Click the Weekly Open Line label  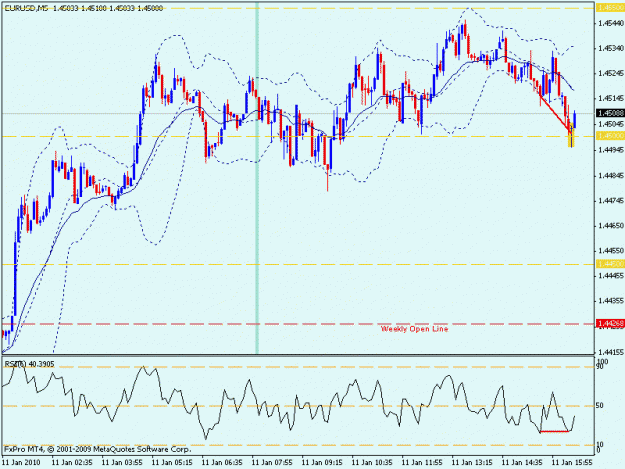tap(414, 329)
